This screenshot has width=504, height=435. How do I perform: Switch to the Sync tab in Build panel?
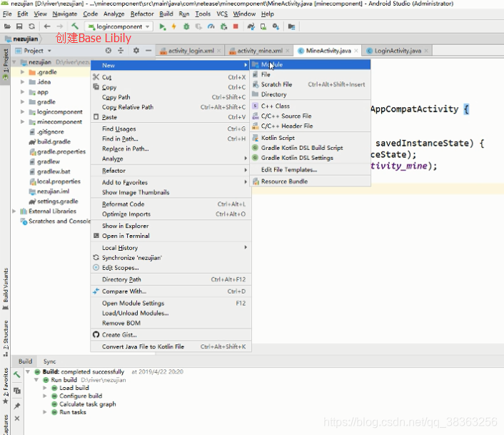[49, 361]
